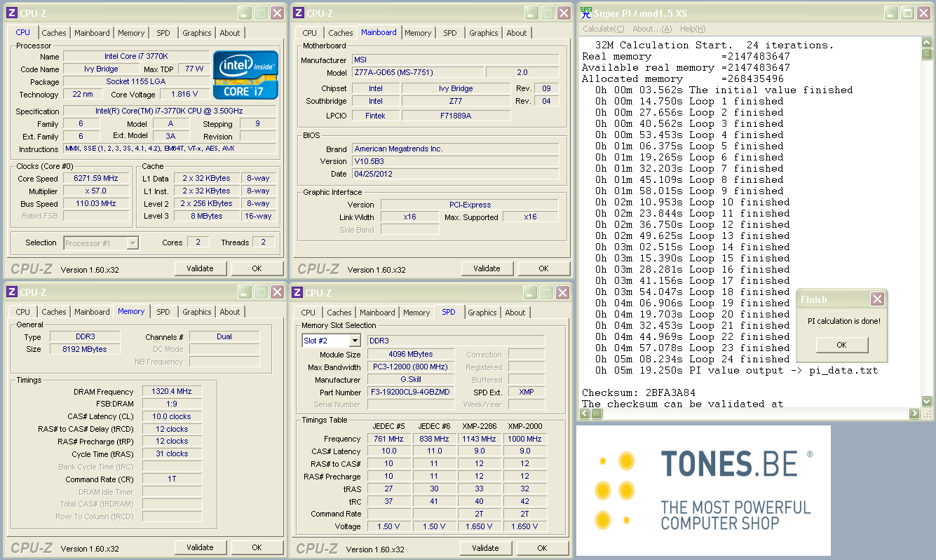Click the Bus Speed value 110.03 MHz
Viewport: 936px width, 560px height.
coord(96,204)
